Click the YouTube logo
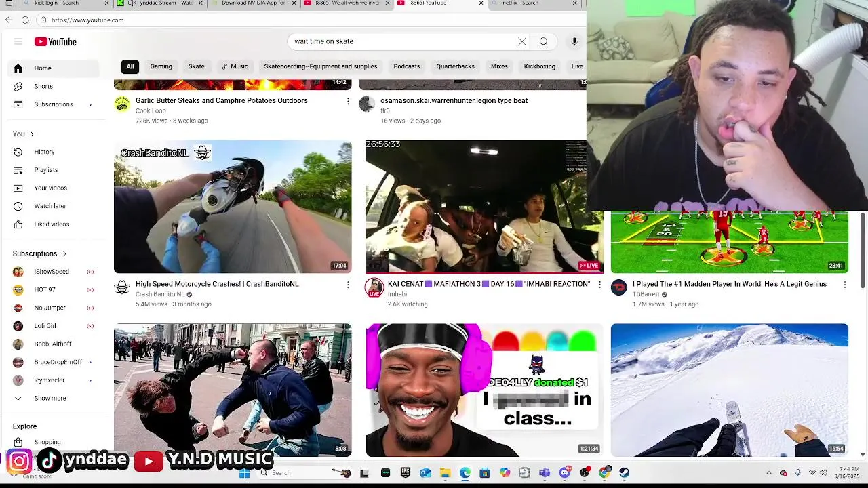This screenshot has height=488, width=868. (x=56, y=42)
